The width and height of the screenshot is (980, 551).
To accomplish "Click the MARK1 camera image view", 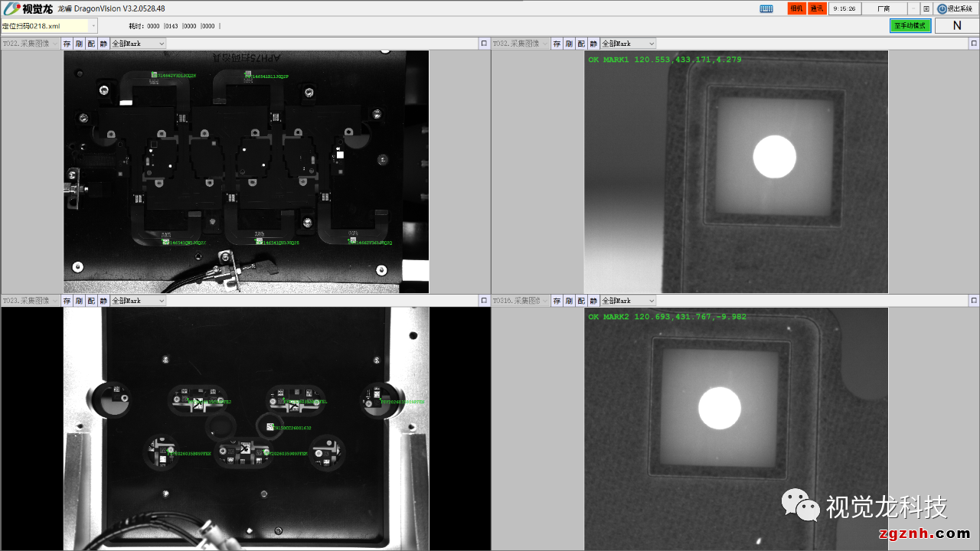I will click(x=736, y=172).
